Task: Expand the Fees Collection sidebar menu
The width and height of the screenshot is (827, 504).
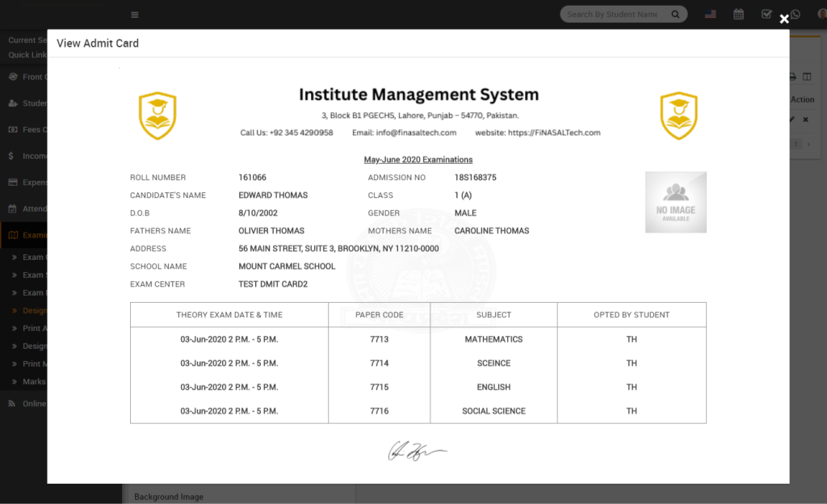Action: click(24, 129)
